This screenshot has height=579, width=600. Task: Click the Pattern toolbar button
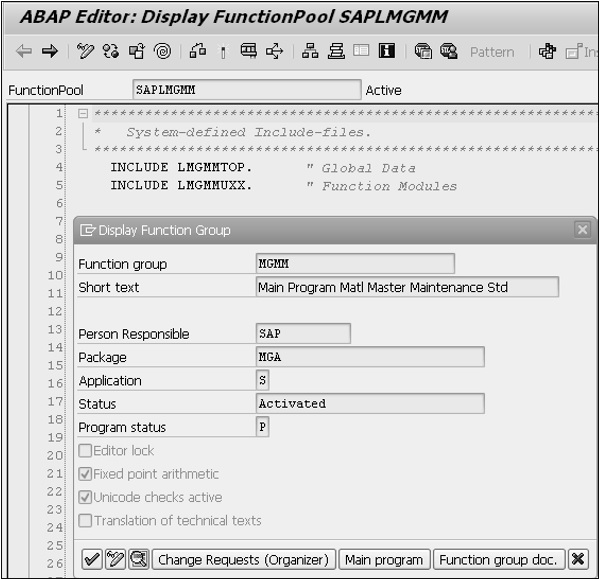coord(491,52)
